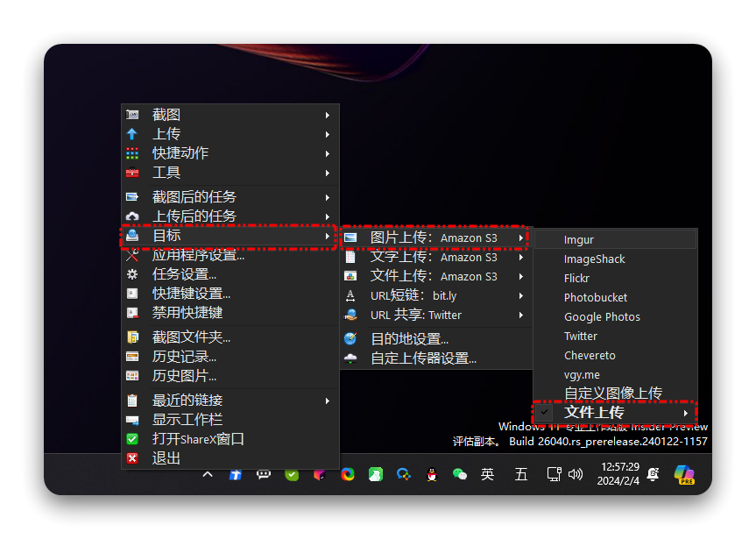Select Google Photos uploader
The width and height of the screenshot is (756, 539).
615,317
